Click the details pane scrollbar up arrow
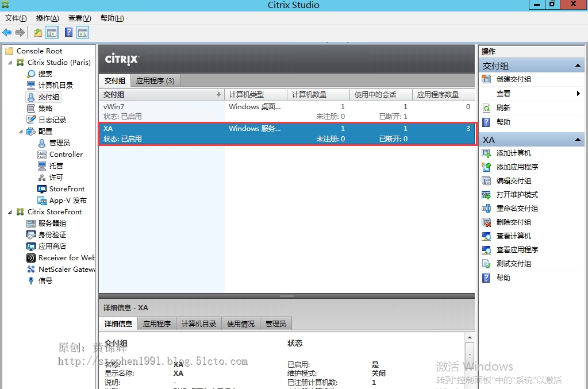 (x=470, y=337)
